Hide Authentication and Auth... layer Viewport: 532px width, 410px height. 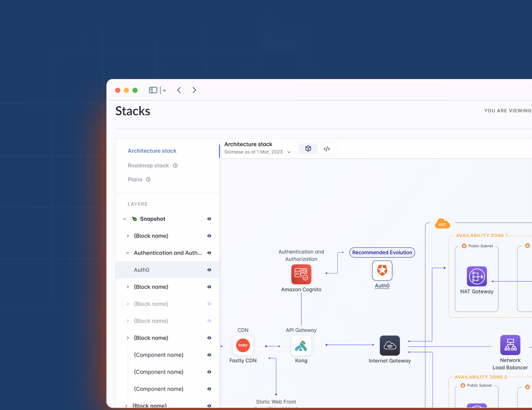coord(209,253)
